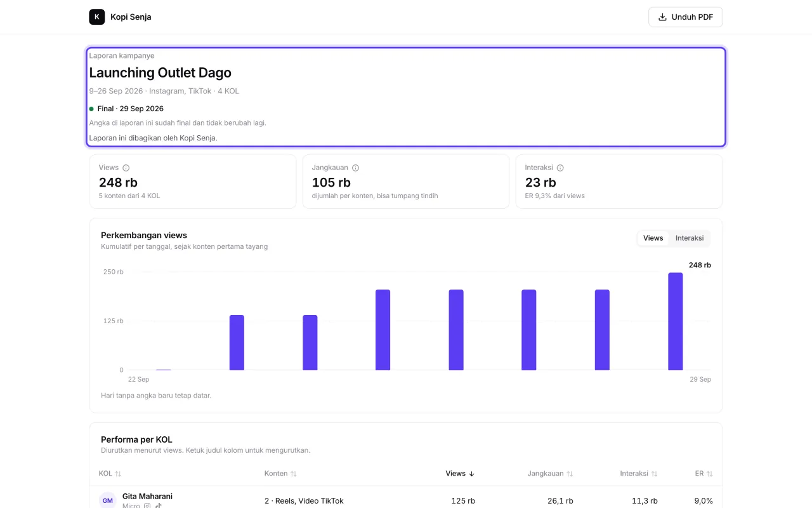Click the tallest 248 rb chart bar
812x508 pixels.
676,321
